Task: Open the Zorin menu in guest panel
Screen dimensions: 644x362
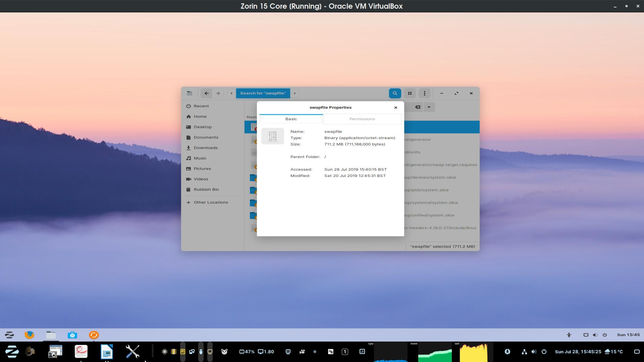Action: click(x=9, y=335)
